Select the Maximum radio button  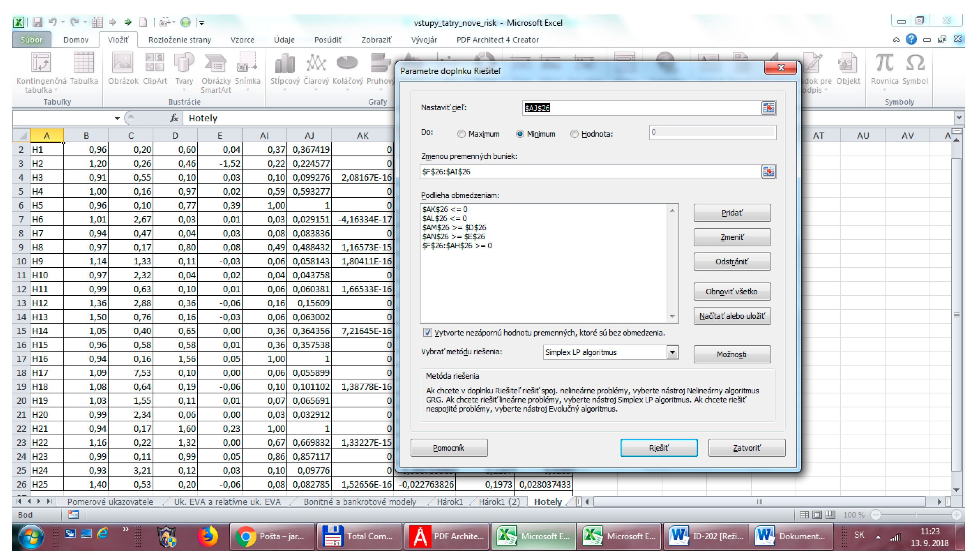coord(461,134)
